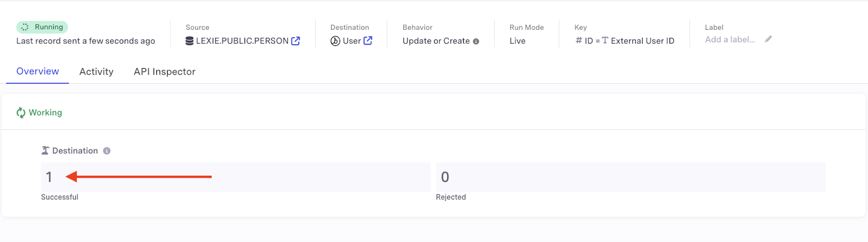Switch to the Activity tab
The image size is (868, 242).
click(x=96, y=71)
